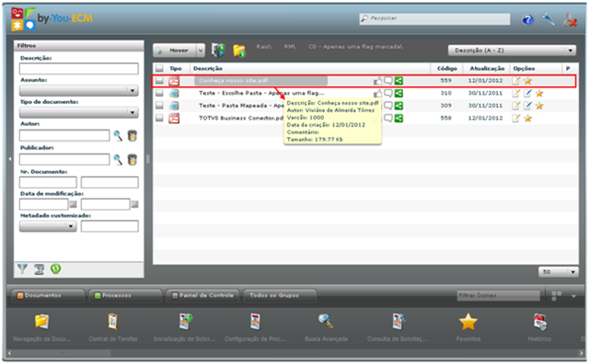Image resolution: width=589 pixels, height=364 pixels.
Task: Share Conheça nosso site.pdf with green share icon
Action: coord(398,81)
